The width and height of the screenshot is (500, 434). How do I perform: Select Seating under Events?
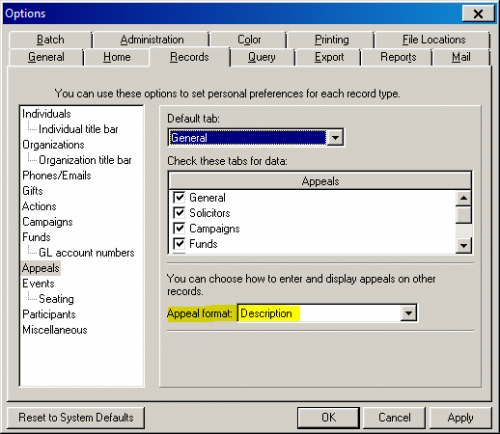56,299
